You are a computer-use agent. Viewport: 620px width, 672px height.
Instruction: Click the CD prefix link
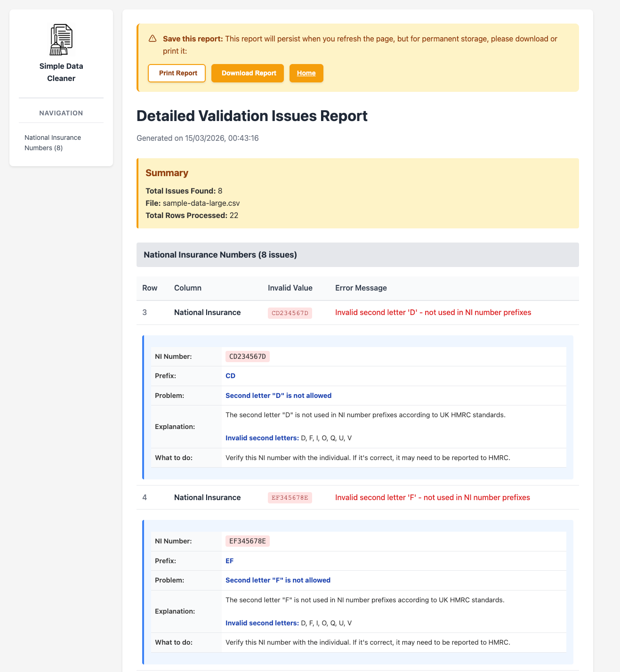[230, 376]
